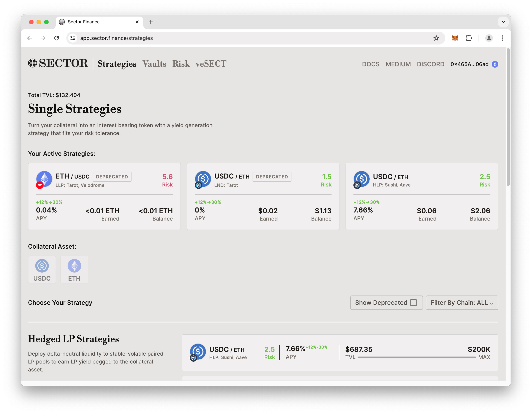
Task: Expand the Filter By Chain dropdown
Action: pos(462,303)
